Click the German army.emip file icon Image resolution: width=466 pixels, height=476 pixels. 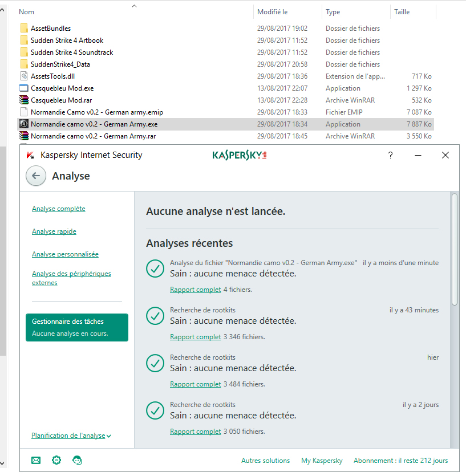[x=24, y=112]
